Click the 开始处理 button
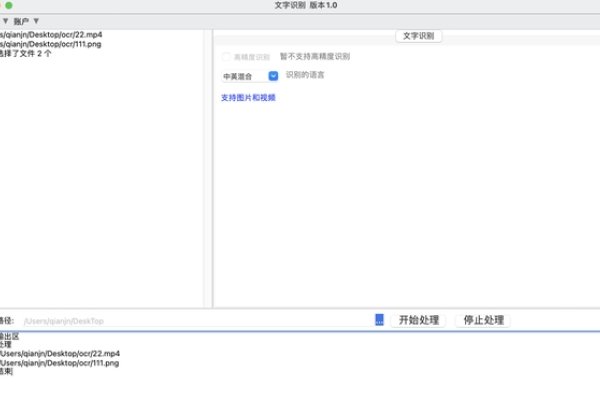The image size is (600, 400). [419, 320]
